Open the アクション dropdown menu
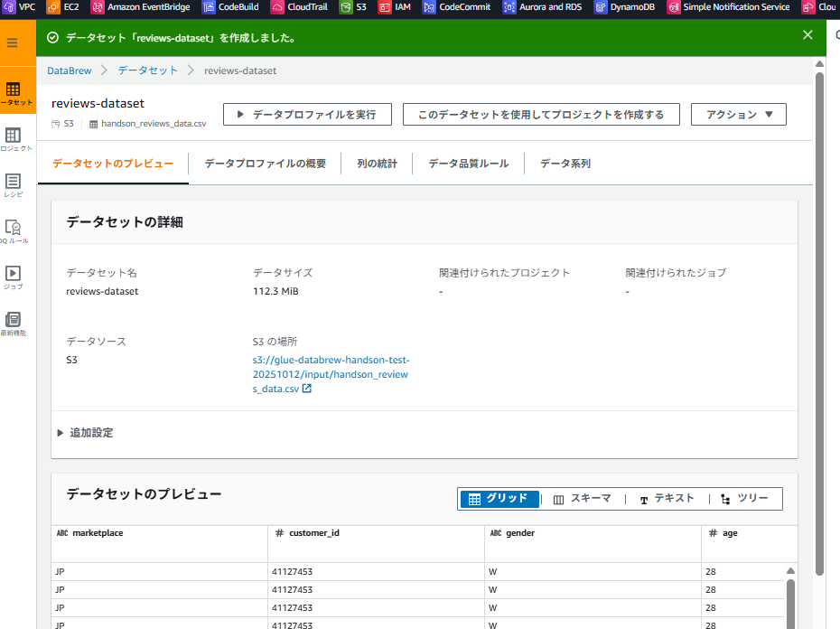The image size is (840, 629). (x=738, y=114)
